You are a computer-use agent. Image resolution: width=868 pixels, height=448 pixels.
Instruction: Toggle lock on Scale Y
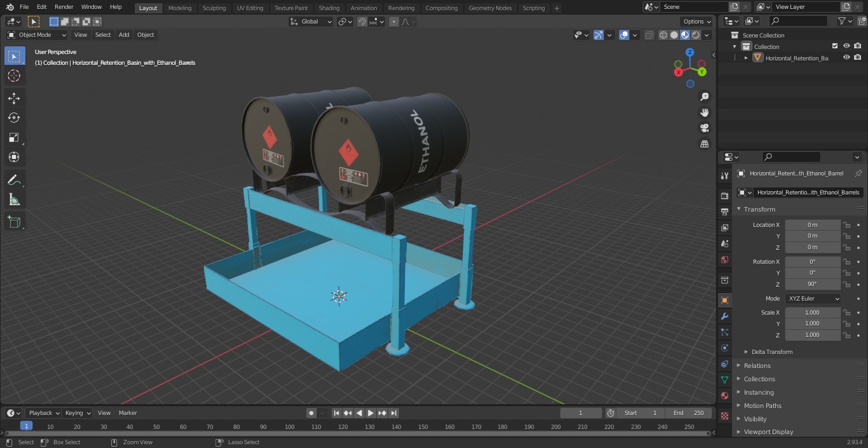tap(846, 323)
